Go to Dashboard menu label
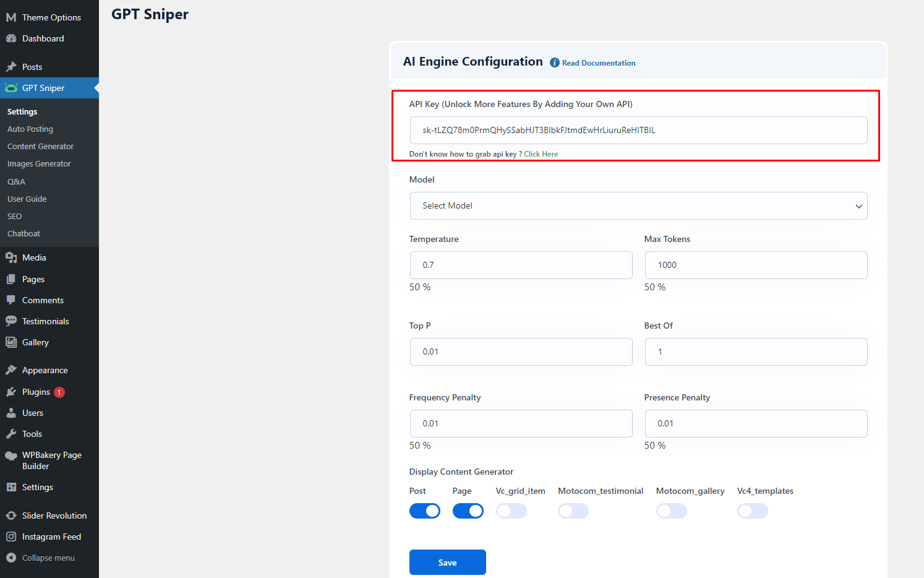 pyautogui.click(x=43, y=38)
